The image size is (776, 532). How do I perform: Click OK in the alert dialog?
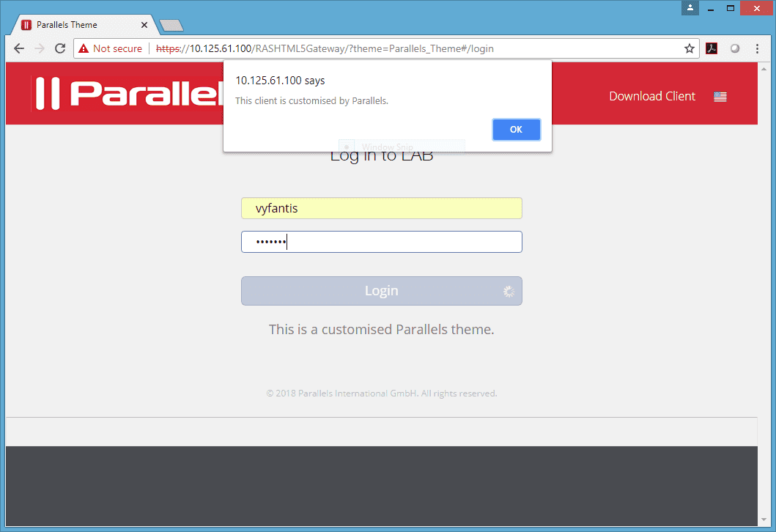(x=516, y=130)
